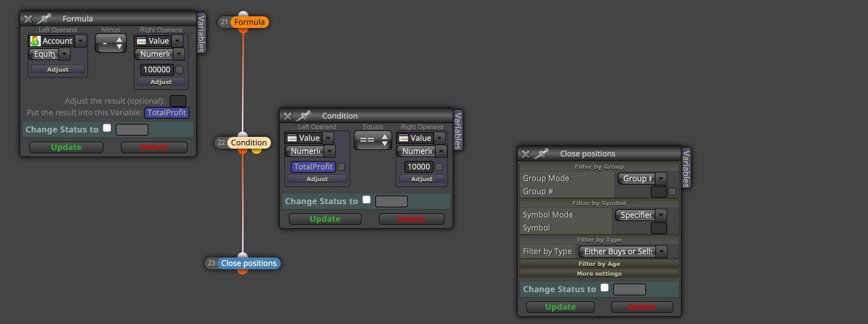Click Update in Condition panel

[325, 219]
